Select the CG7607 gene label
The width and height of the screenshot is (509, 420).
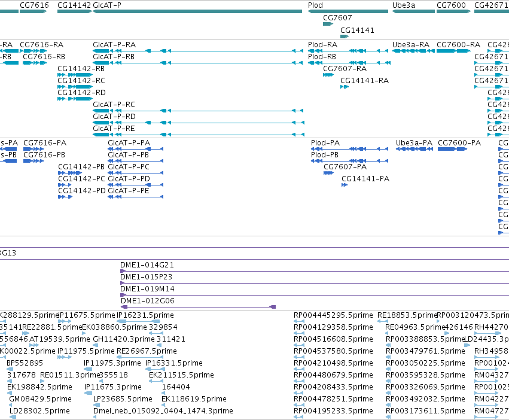(337, 18)
